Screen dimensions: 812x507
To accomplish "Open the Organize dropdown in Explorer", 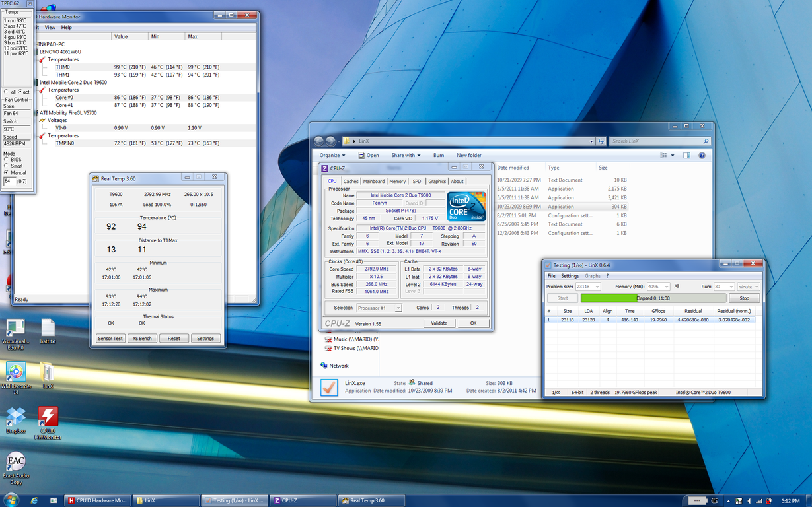I will [x=332, y=156].
